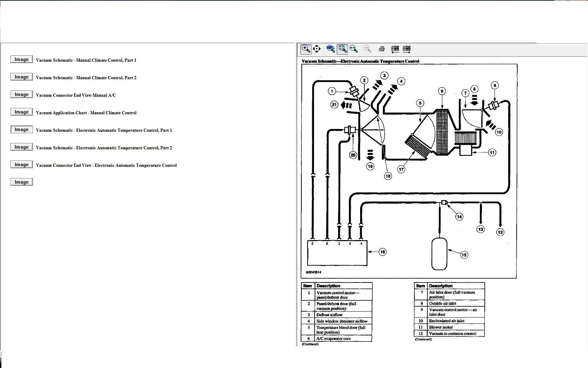Click callout number 6 in the schematic
This screenshot has width=588, height=368.
[442, 91]
